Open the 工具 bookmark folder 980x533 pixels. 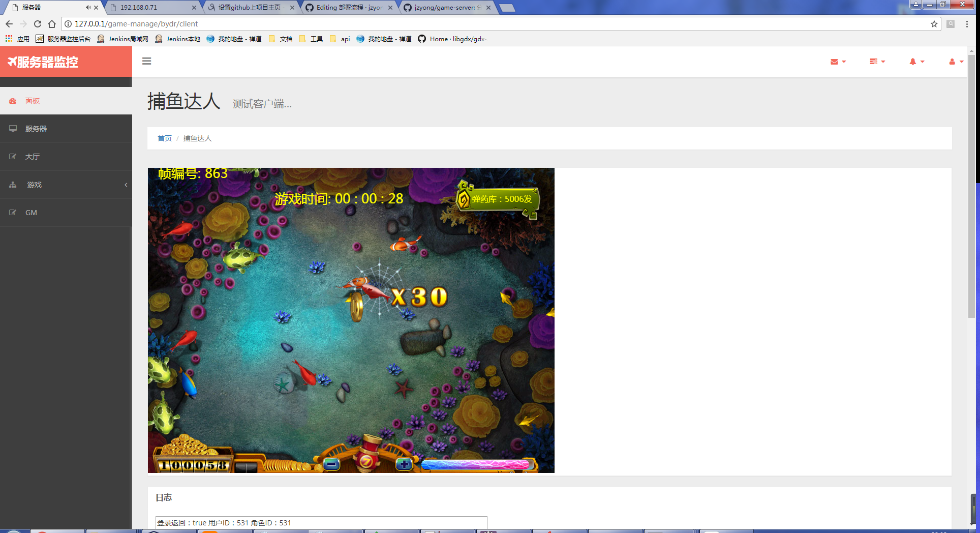tap(311, 39)
